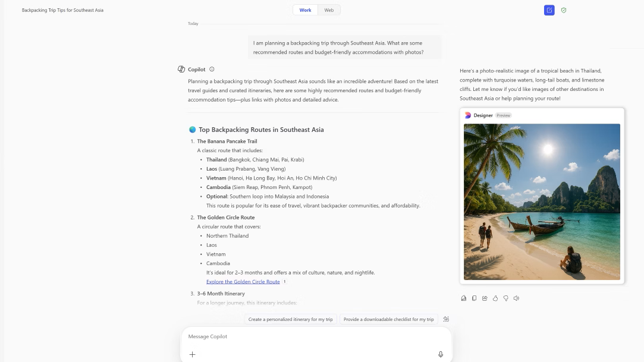The width and height of the screenshot is (644, 362).
Task: Click The Golden Circle Route heading
Action: (x=226, y=218)
